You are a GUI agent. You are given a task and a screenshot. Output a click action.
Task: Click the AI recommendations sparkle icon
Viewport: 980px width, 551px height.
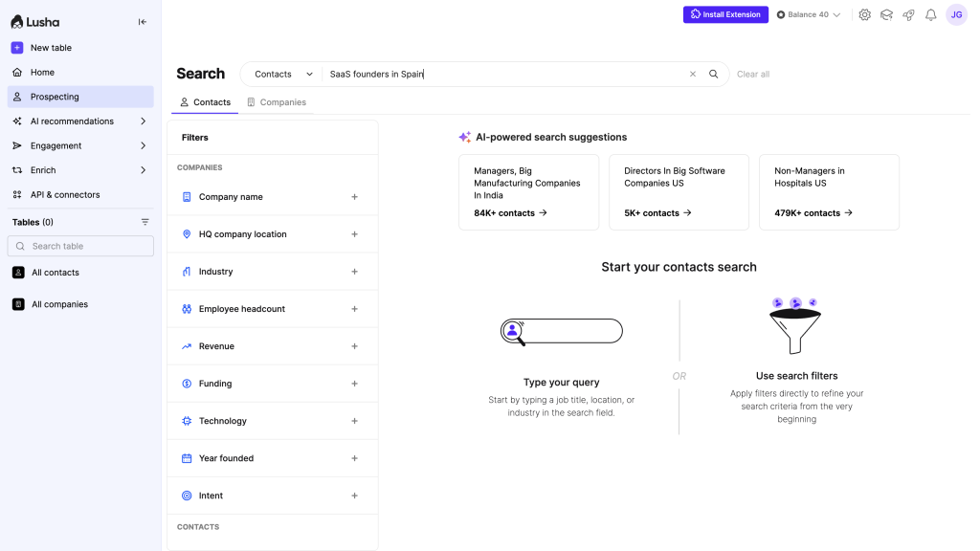click(x=17, y=121)
